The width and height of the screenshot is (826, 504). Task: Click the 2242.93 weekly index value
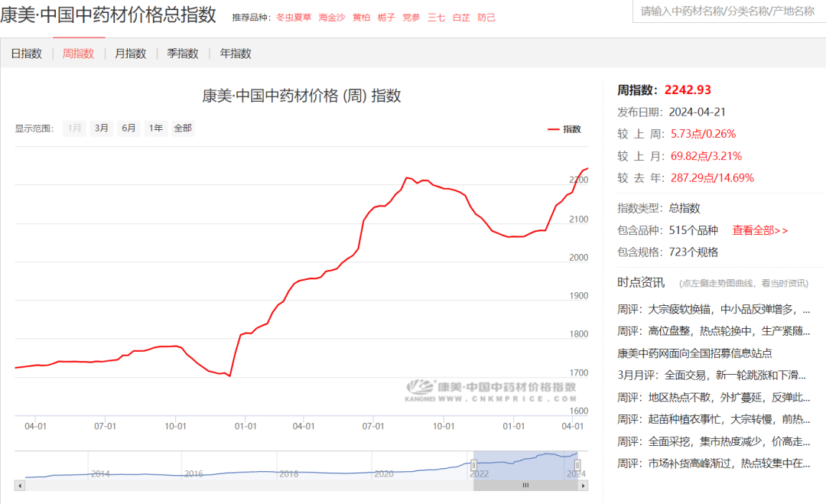[x=688, y=90]
